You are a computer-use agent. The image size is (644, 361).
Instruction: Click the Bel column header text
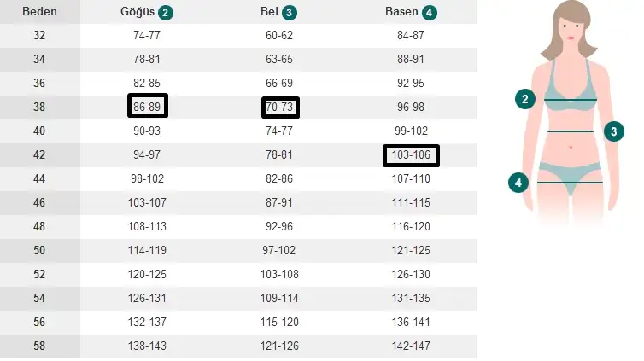[x=269, y=12]
